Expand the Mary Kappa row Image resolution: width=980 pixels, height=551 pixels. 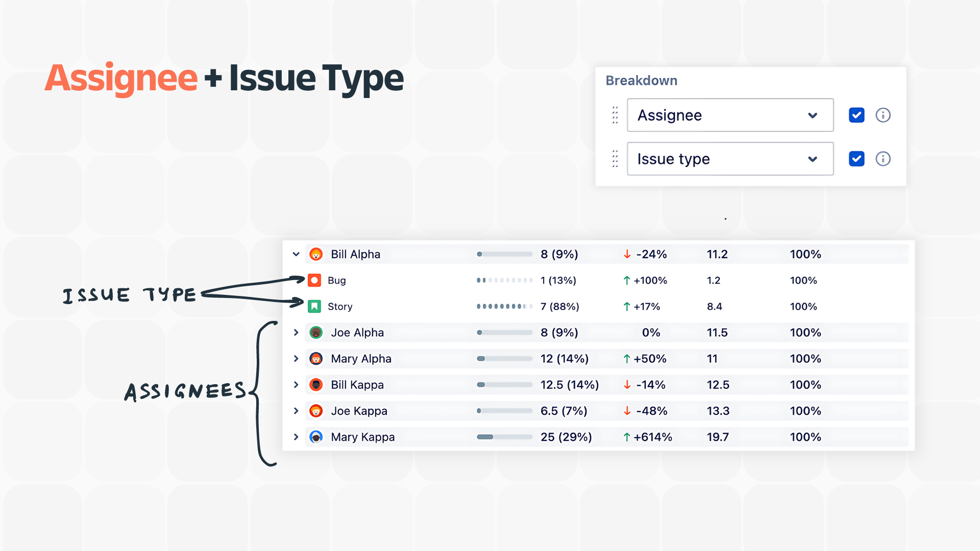pyautogui.click(x=296, y=437)
